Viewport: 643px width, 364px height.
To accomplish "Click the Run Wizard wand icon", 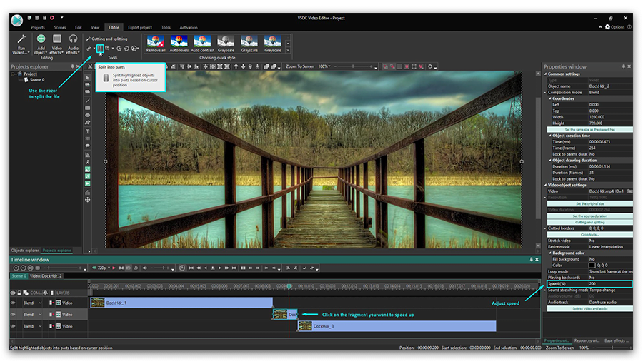I will click(x=21, y=39).
